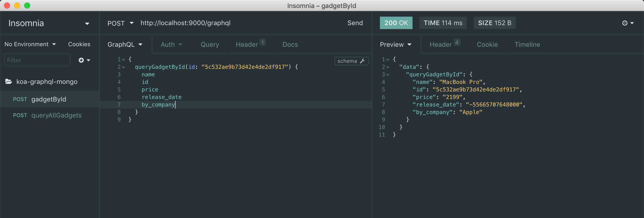Fold the "queryGadgetById" line in response
This screenshot has height=218, width=644.
[388, 75]
